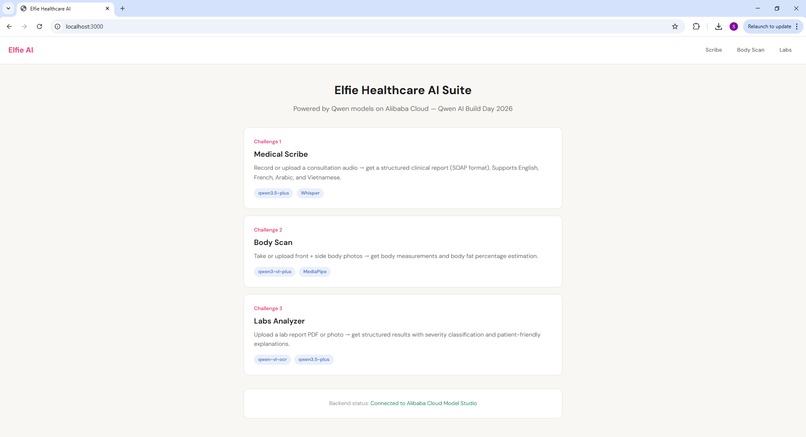Click the qwen3-vl-plus tag

[x=274, y=271]
